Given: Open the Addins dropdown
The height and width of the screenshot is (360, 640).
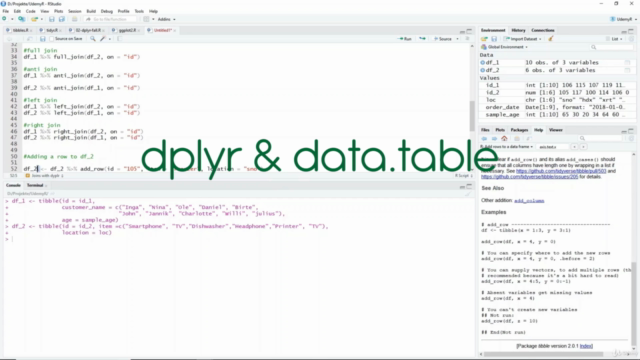Looking at the screenshot, I should (166, 19).
